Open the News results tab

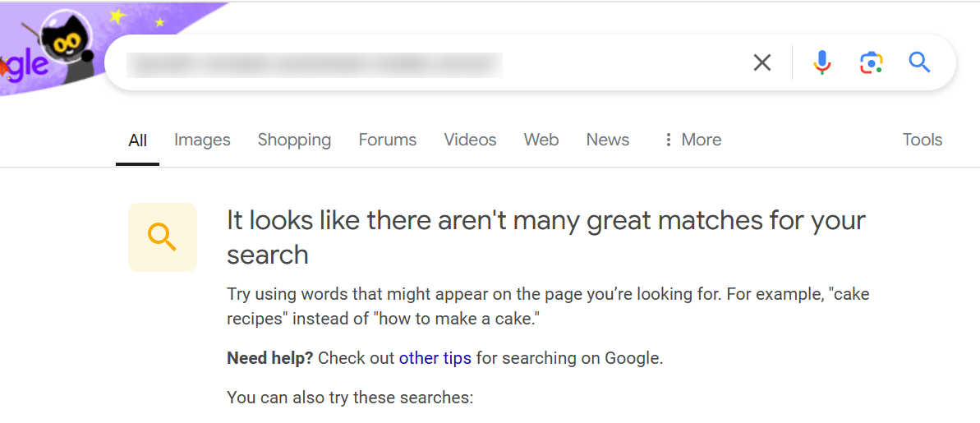coord(608,140)
